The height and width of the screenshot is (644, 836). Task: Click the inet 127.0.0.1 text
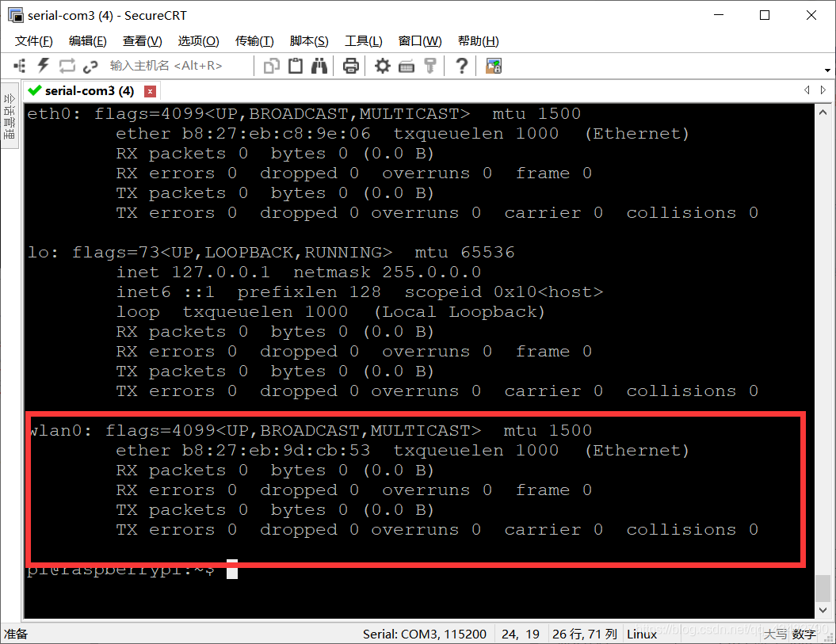[x=193, y=272]
